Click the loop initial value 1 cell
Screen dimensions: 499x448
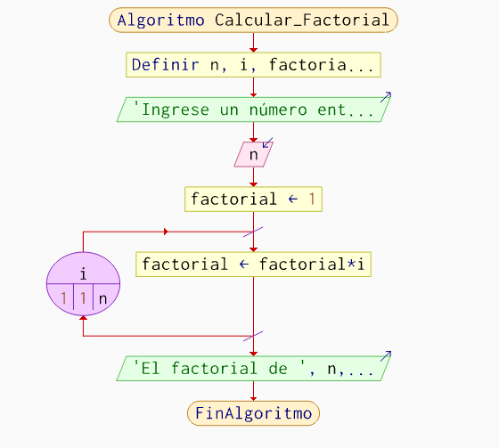pos(63,298)
